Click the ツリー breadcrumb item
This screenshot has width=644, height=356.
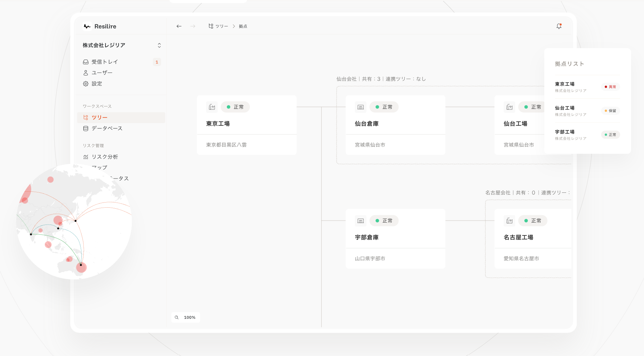click(x=218, y=26)
